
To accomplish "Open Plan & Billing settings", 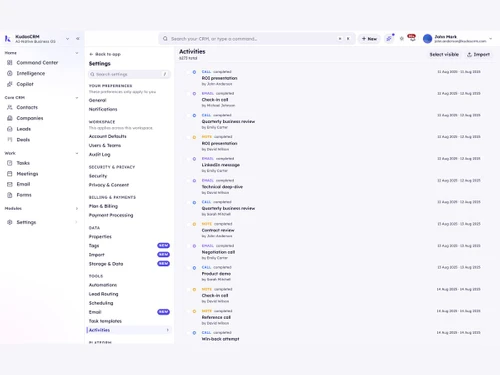I will tap(103, 206).
